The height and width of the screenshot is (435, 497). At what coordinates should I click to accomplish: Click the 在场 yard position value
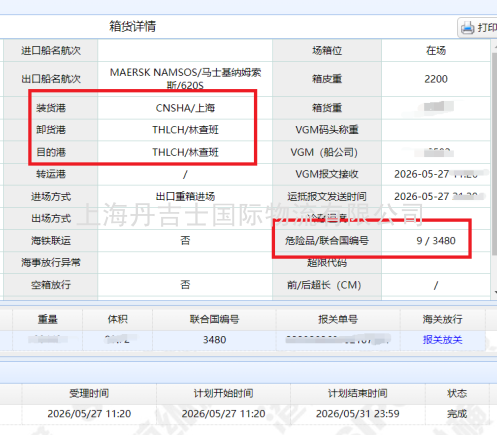(x=436, y=51)
